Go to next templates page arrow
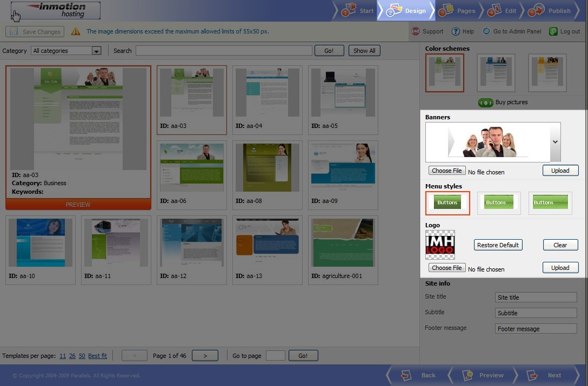Screen dimensions: 588x386 [205, 356]
